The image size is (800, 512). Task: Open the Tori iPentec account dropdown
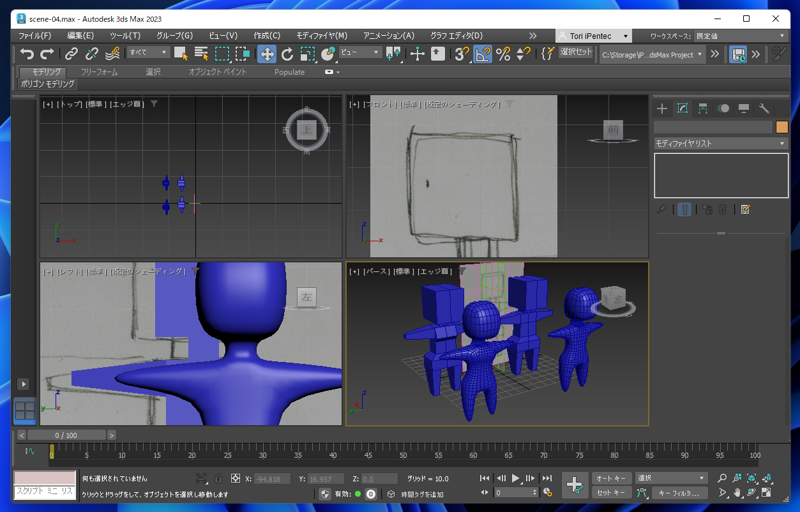[x=594, y=36]
